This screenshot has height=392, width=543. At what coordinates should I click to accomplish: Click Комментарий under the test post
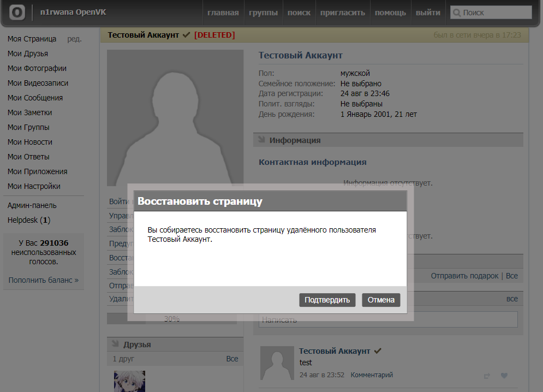(x=372, y=375)
